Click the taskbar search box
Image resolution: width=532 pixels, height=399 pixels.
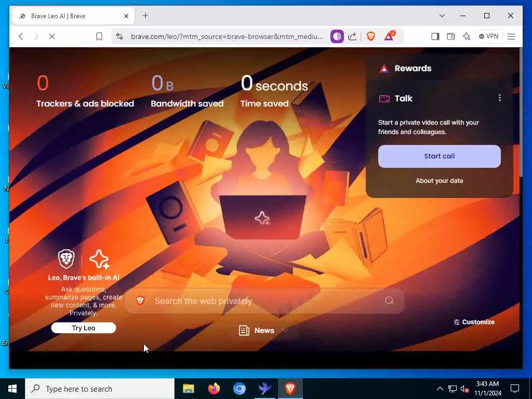click(100, 389)
